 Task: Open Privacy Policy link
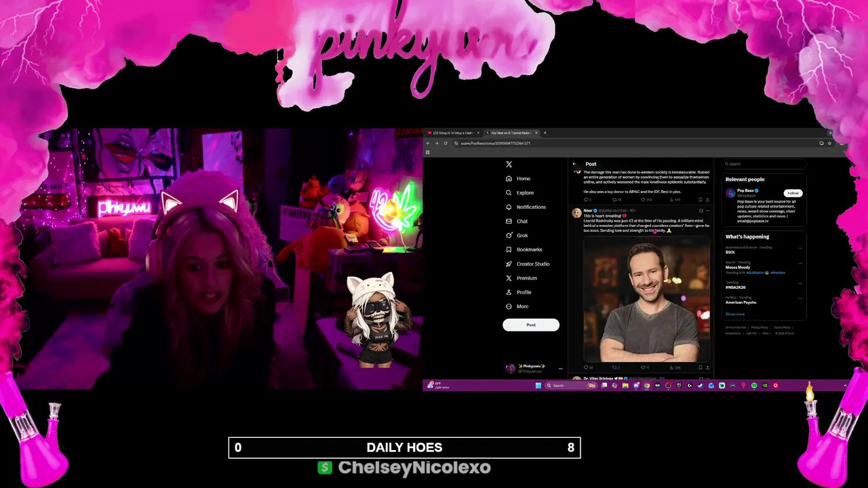(759, 327)
